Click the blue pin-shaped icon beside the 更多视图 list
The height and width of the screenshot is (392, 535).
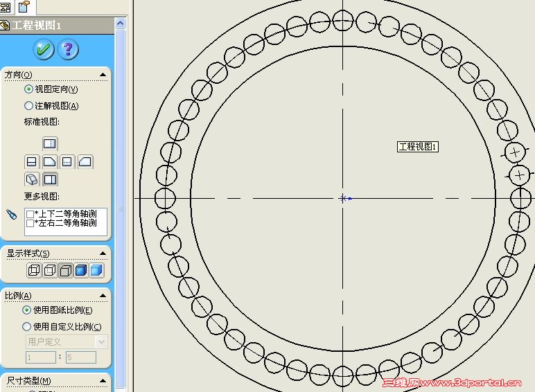(11, 215)
